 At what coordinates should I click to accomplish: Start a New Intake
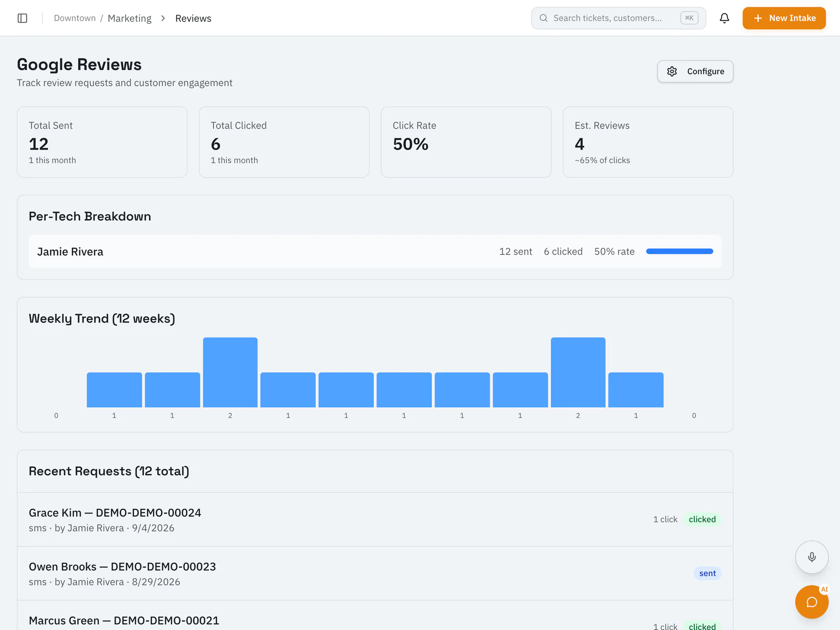tap(784, 18)
